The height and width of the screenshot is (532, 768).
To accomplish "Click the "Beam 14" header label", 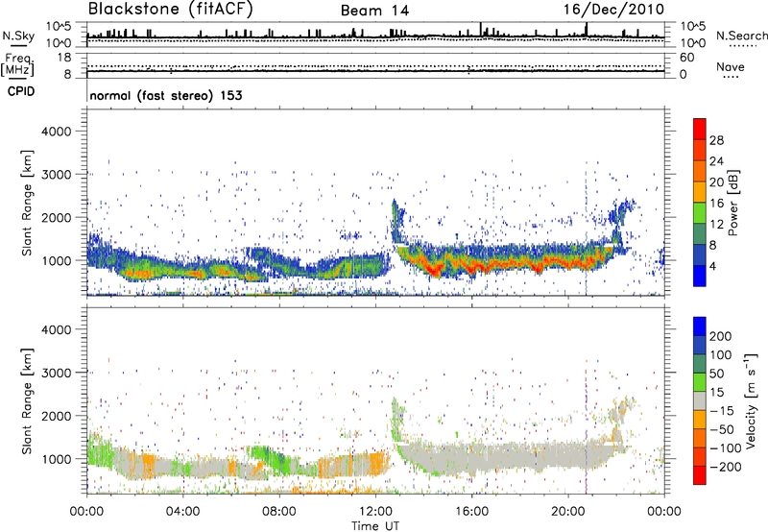I will click(x=374, y=11).
